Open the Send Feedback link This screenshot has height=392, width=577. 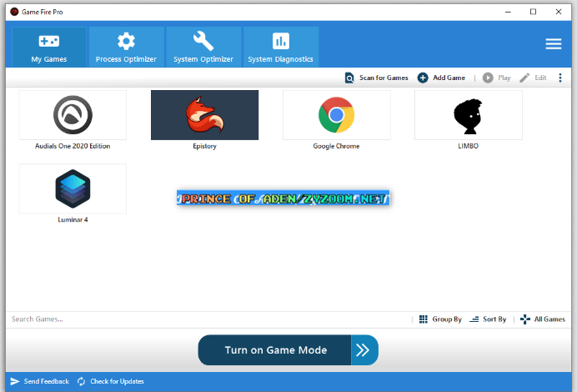[47, 382]
